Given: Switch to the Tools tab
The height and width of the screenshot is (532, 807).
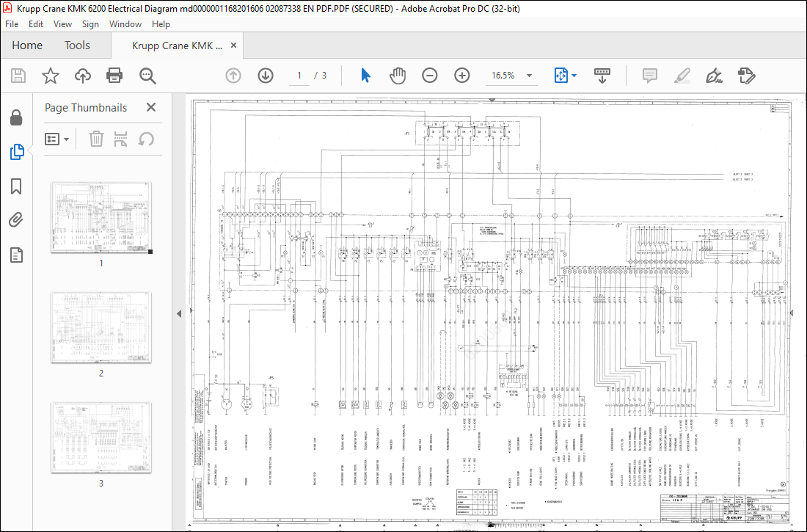Looking at the screenshot, I should tap(77, 45).
